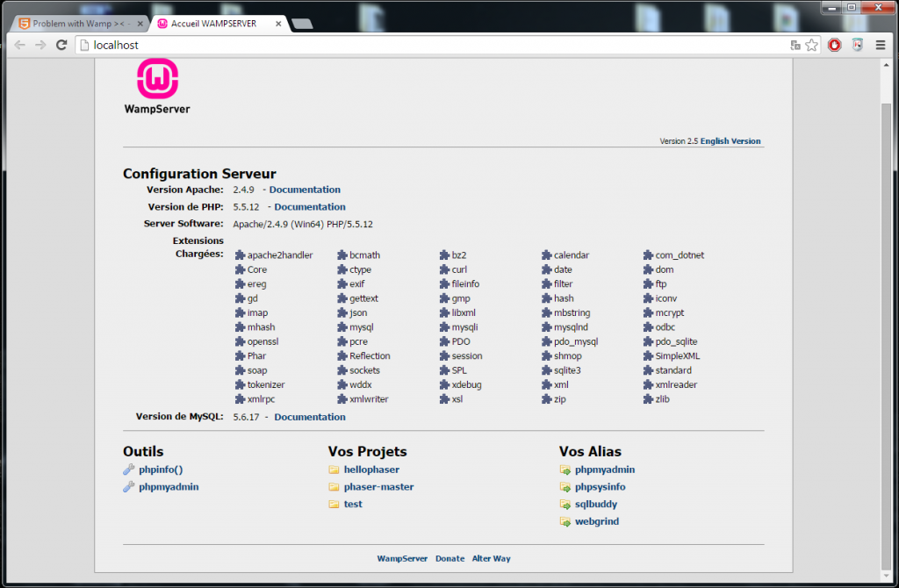The width and height of the screenshot is (899, 588).
Task: Close the Accueil WAMPSERVER tab
Action: (x=278, y=24)
